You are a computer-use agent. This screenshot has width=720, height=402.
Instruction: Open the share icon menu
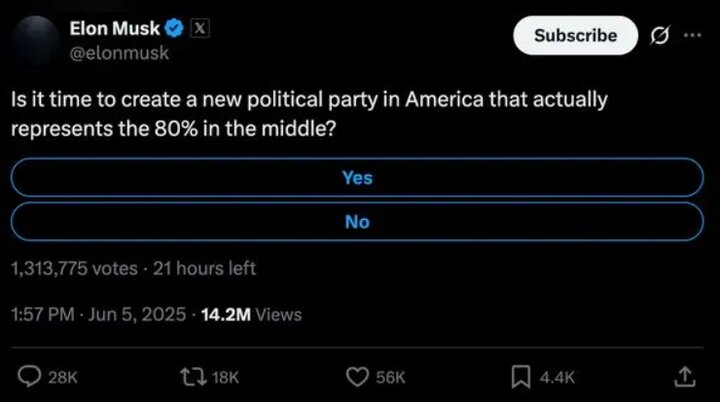[685, 376]
